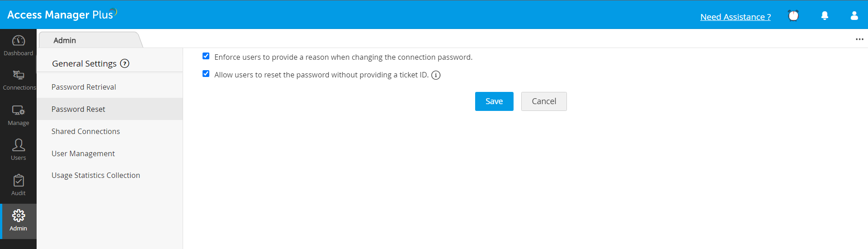Click the Cancel button
The height and width of the screenshot is (249, 868).
pos(544,101)
